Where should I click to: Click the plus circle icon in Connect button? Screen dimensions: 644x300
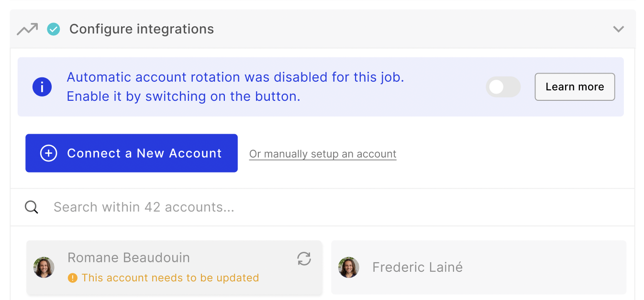click(48, 153)
